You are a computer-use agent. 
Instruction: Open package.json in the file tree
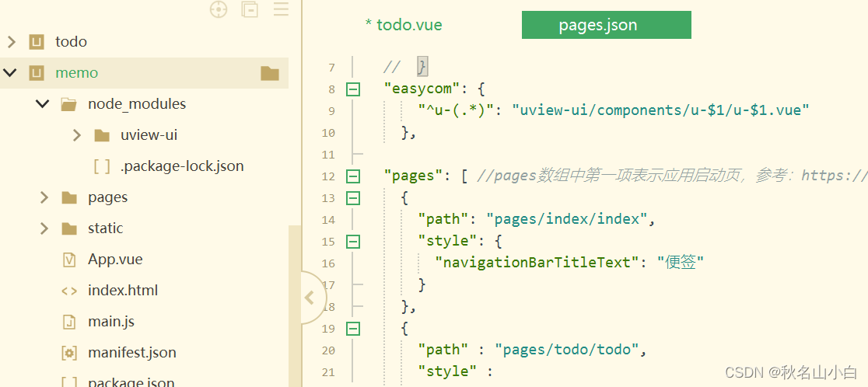click(131, 382)
